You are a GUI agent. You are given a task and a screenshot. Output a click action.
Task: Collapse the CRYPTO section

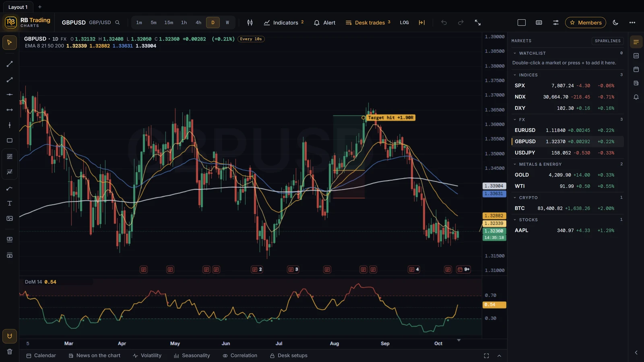click(515, 197)
